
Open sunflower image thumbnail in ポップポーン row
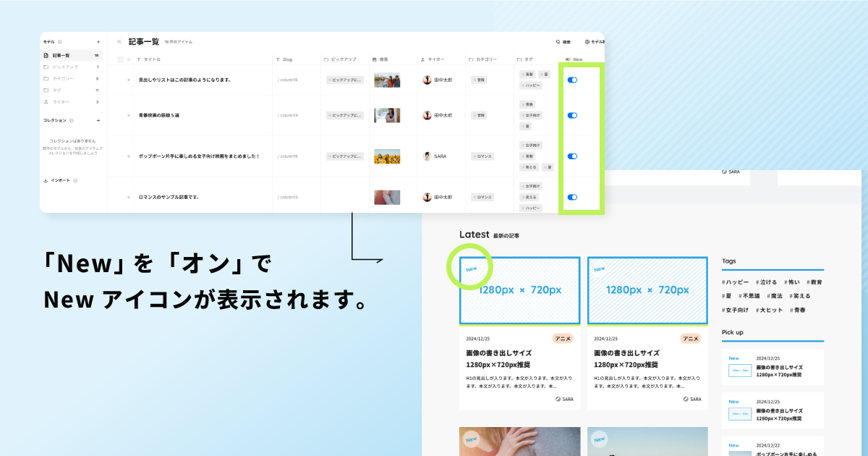coord(387,156)
